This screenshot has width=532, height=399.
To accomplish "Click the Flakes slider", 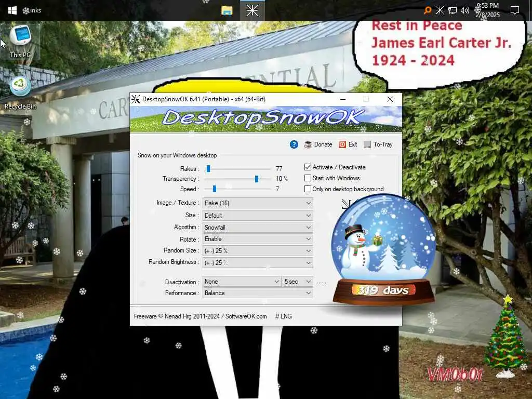I will click(x=238, y=168).
